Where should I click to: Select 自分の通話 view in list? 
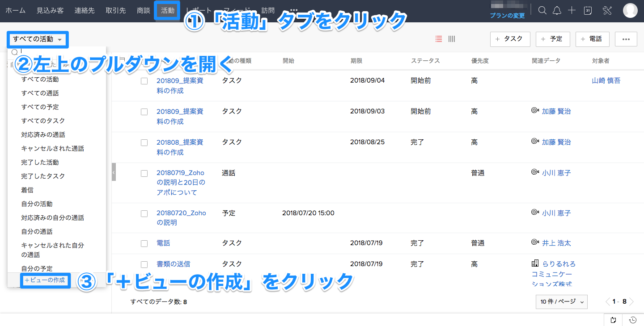coord(37,232)
